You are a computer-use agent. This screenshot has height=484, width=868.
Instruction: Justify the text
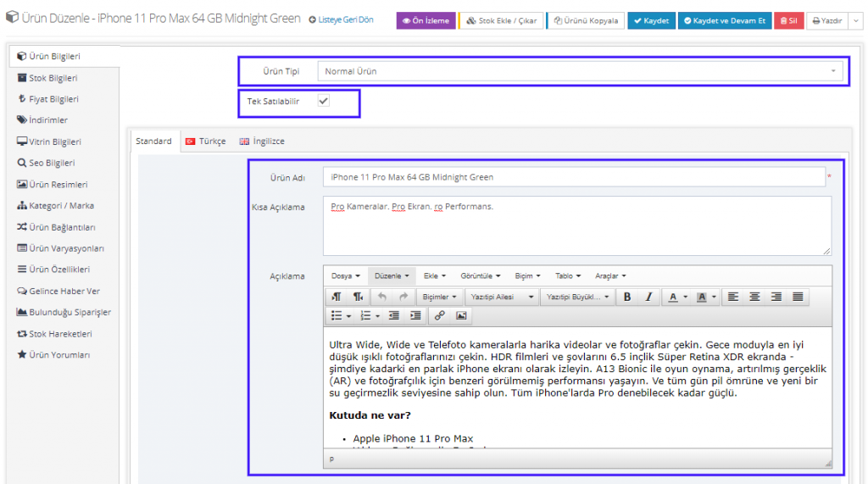(798, 297)
